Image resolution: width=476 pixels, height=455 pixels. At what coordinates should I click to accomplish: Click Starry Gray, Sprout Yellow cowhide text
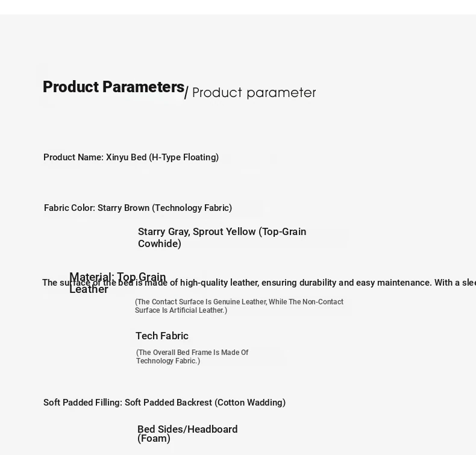click(x=222, y=237)
